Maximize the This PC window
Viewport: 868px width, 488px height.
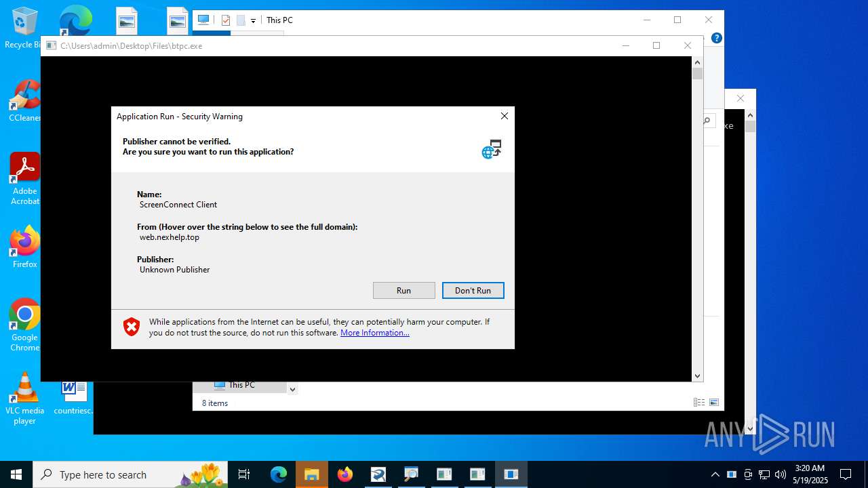click(677, 20)
